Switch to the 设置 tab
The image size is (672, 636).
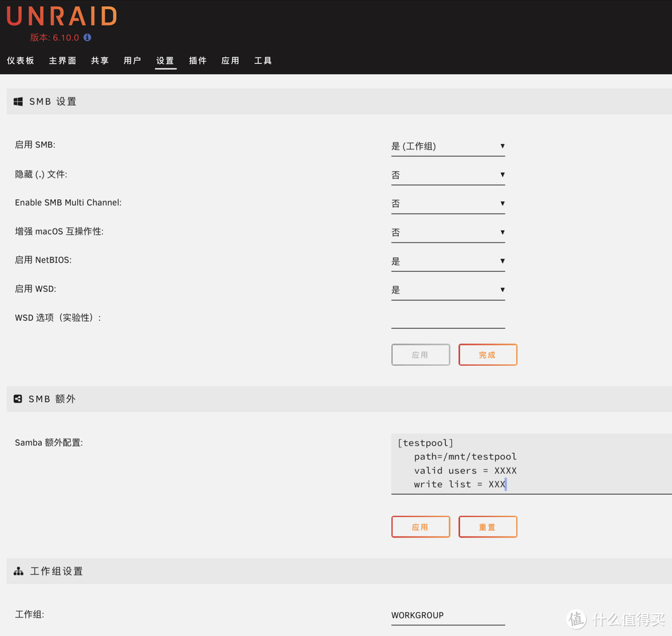(165, 60)
